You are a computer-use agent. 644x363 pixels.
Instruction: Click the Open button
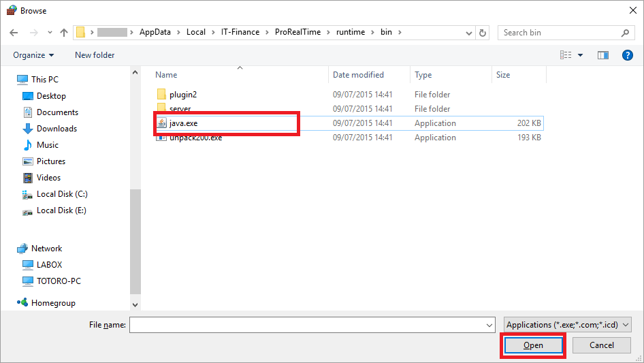(533, 345)
